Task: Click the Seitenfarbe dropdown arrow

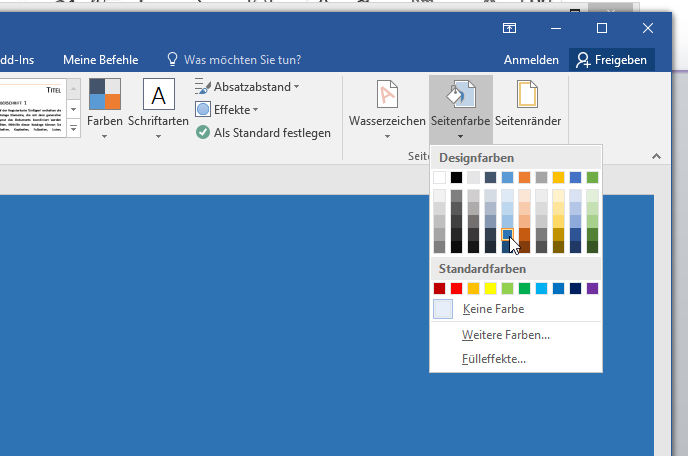Action: tap(460, 136)
